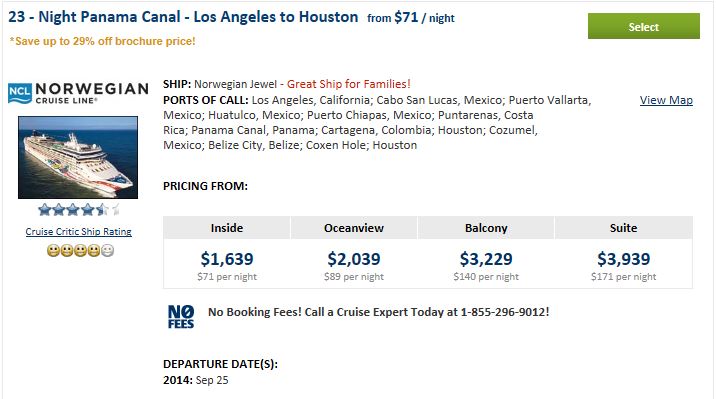This screenshot has width=716, height=399.
Task: Click the $3,939 Suite price
Action: pos(623,259)
